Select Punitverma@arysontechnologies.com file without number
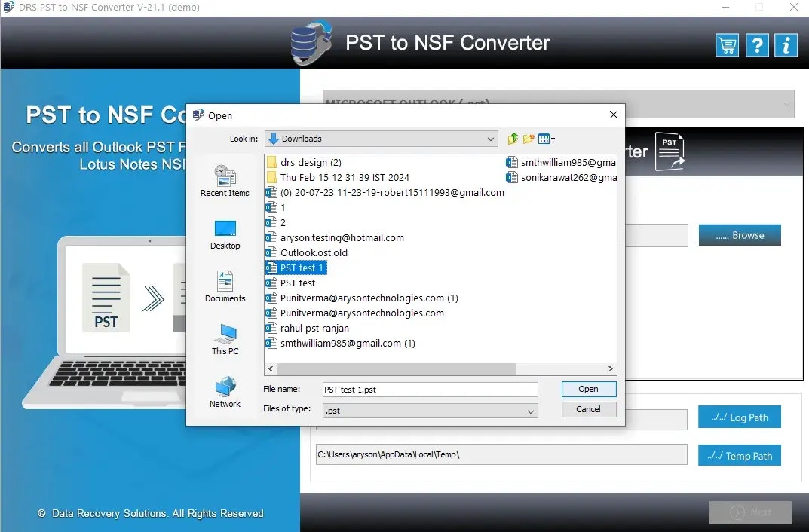The width and height of the screenshot is (809, 532). point(354,313)
